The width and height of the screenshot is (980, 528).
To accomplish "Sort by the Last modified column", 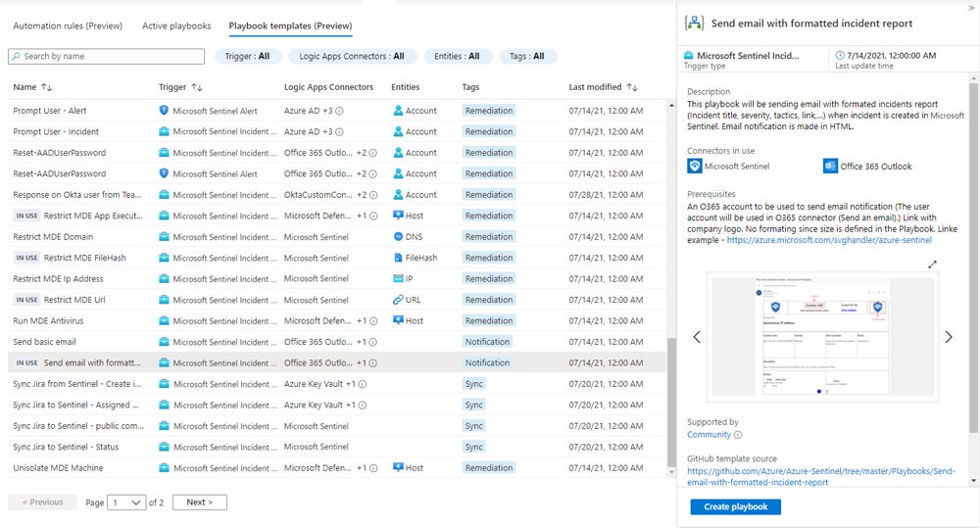I will tap(631, 87).
